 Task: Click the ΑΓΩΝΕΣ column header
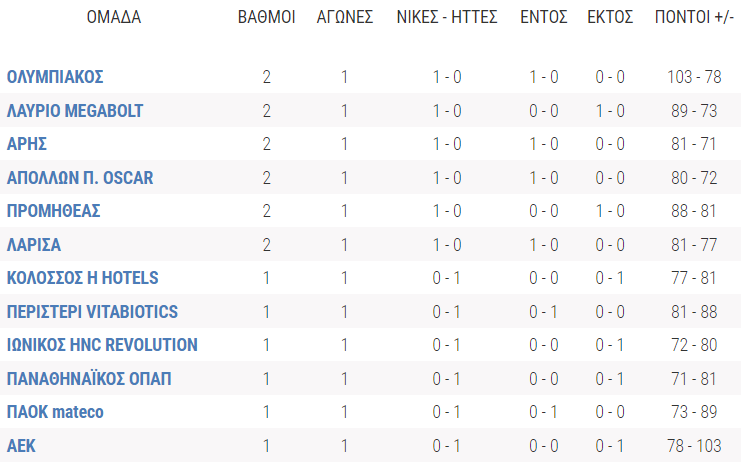(345, 18)
